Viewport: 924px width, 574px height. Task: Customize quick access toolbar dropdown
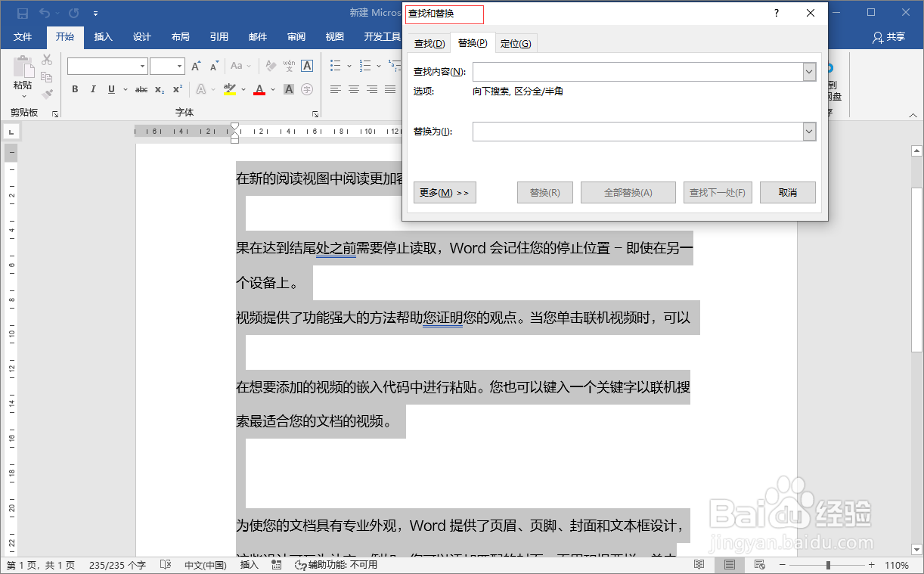click(x=95, y=14)
